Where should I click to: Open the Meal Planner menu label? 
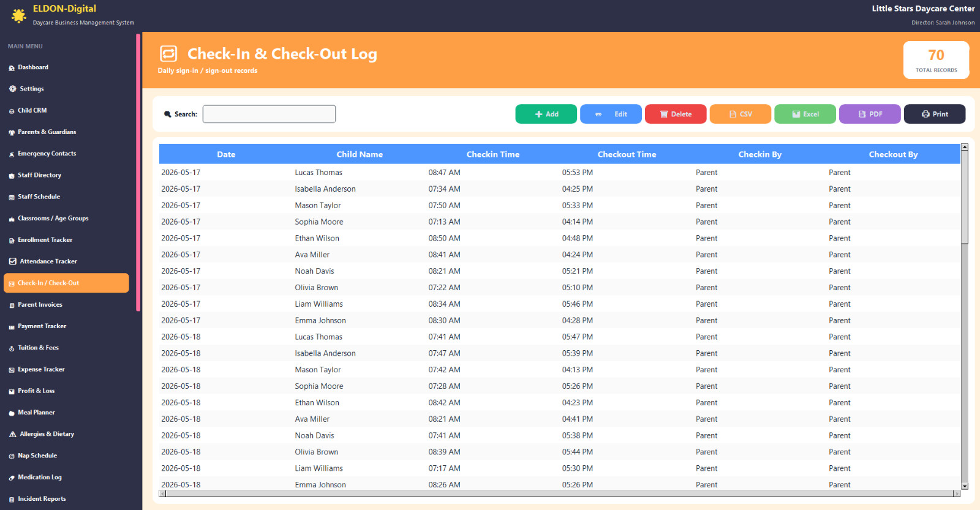[x=36, y=412]
